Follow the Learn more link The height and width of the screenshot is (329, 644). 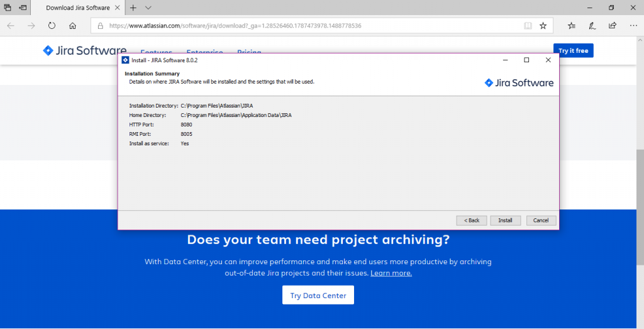pos(391,273)
